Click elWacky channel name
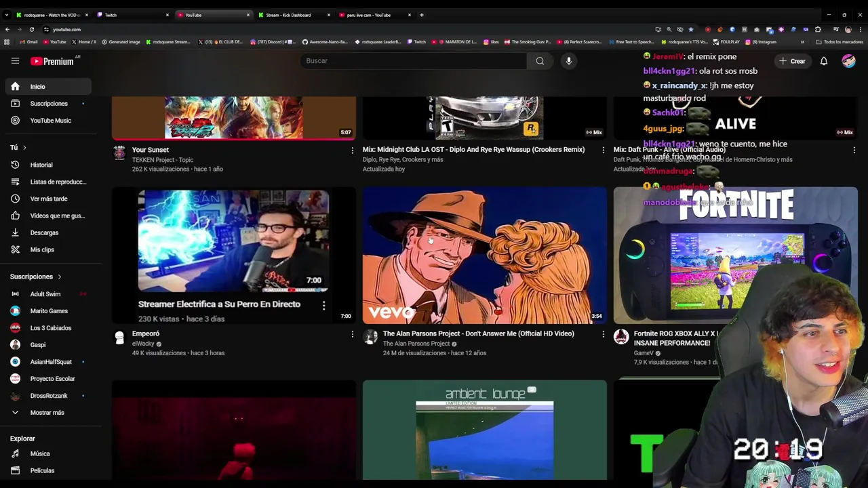This screenshot has height=488, width=868. pos(143,344)
